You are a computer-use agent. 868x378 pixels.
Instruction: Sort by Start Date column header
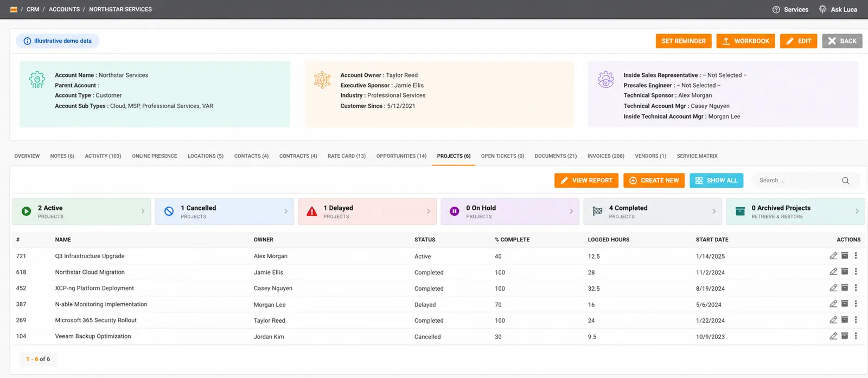coord(712,240)
